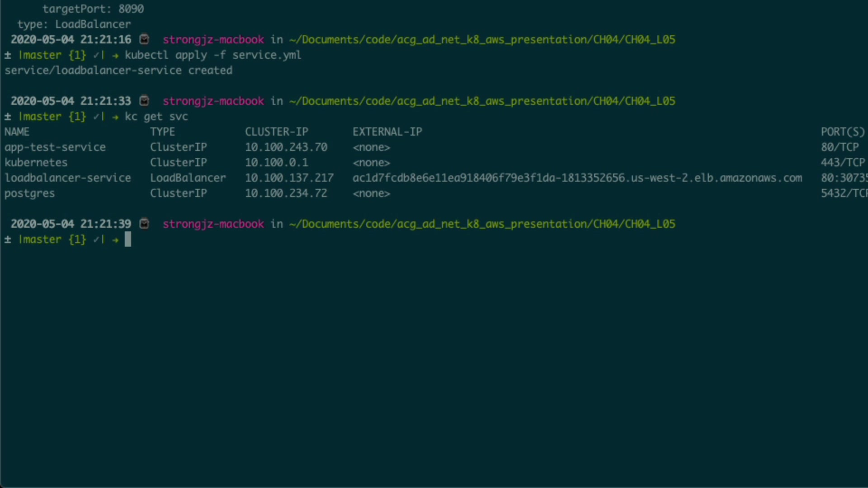Click the 'type: LoadBalancer' YAML line

[74, 24]
